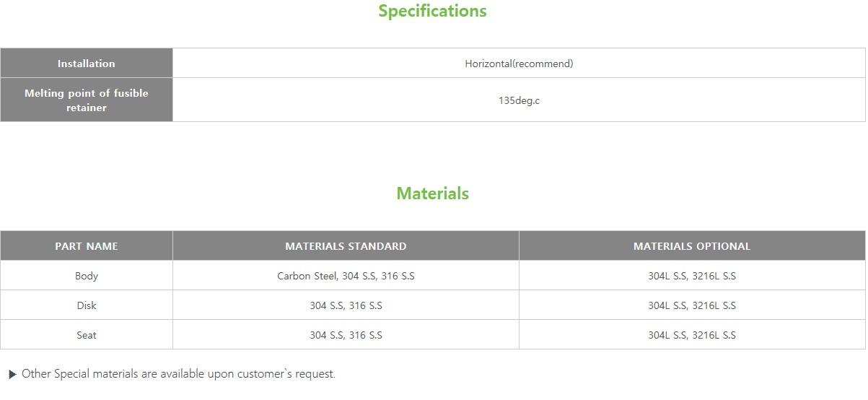Click the Horizontal(recommend) value cell
The height and width of the screenshot is (400, 868).
click(519, 64)
